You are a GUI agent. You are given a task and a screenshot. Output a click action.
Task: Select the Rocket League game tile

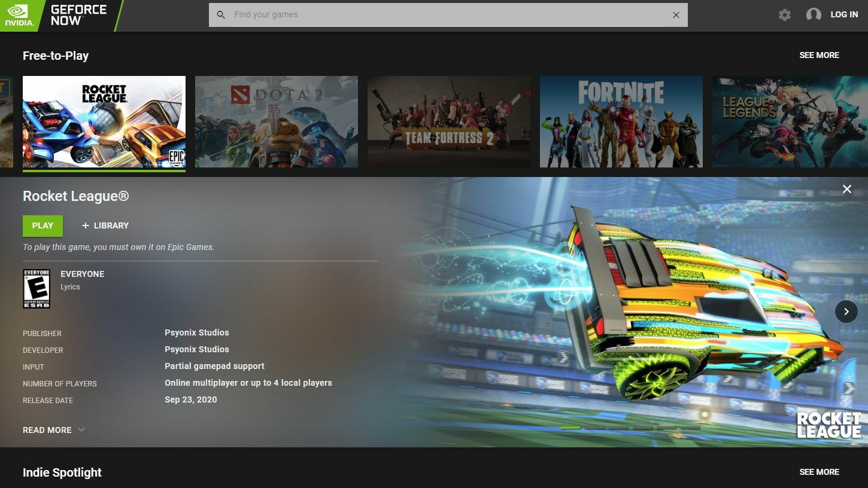[104, 121]
